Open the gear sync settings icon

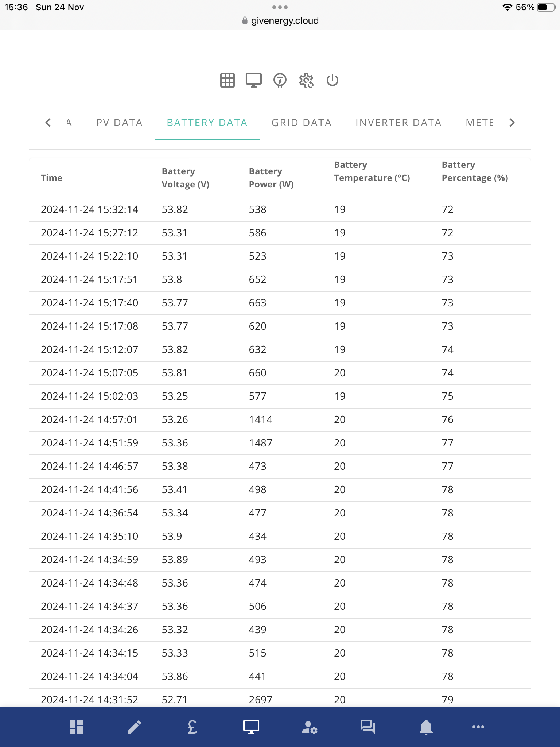click(x=306, y=81)
